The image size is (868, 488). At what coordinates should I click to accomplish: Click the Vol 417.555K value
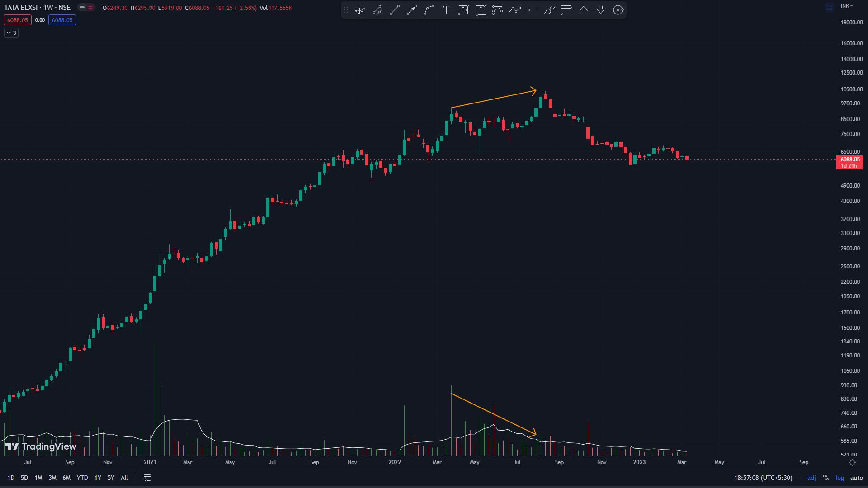tap(276, 8)
